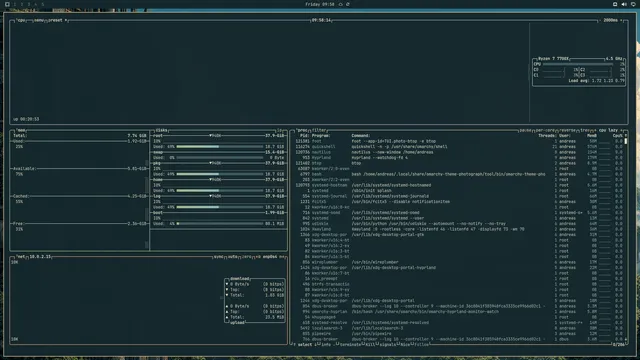Viewport: 640px width, 360px height.
Task: Switch to next network interface with n>
Action: click(282, 257)
